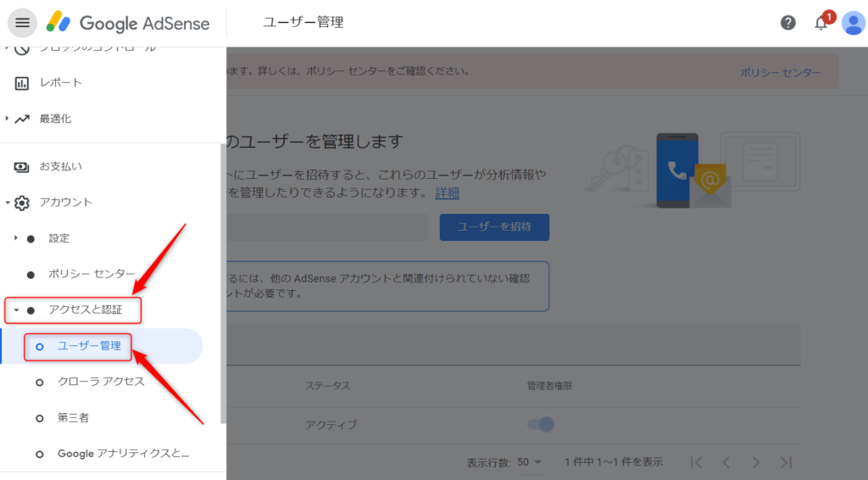Go to the last results page
Screen dimensions: 868x480
click(786, 461)
